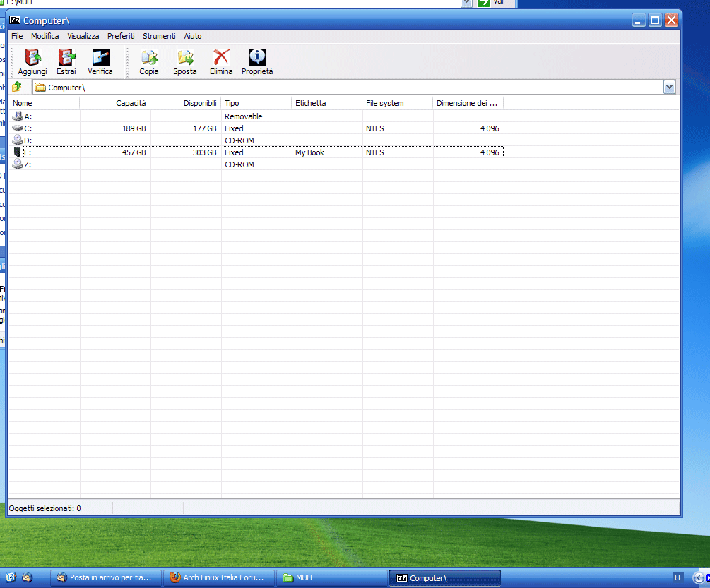Click the 'My Book' label cell
Screen dimensions: 710x588
(309, 152)
